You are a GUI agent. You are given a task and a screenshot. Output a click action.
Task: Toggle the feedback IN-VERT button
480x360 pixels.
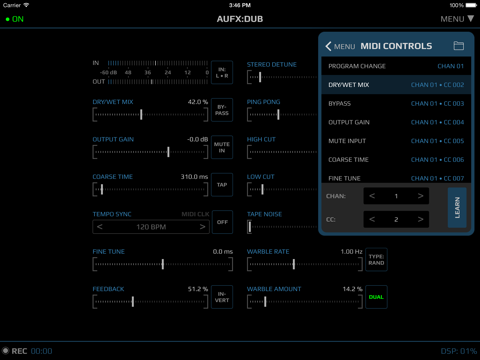coord(222,297)
